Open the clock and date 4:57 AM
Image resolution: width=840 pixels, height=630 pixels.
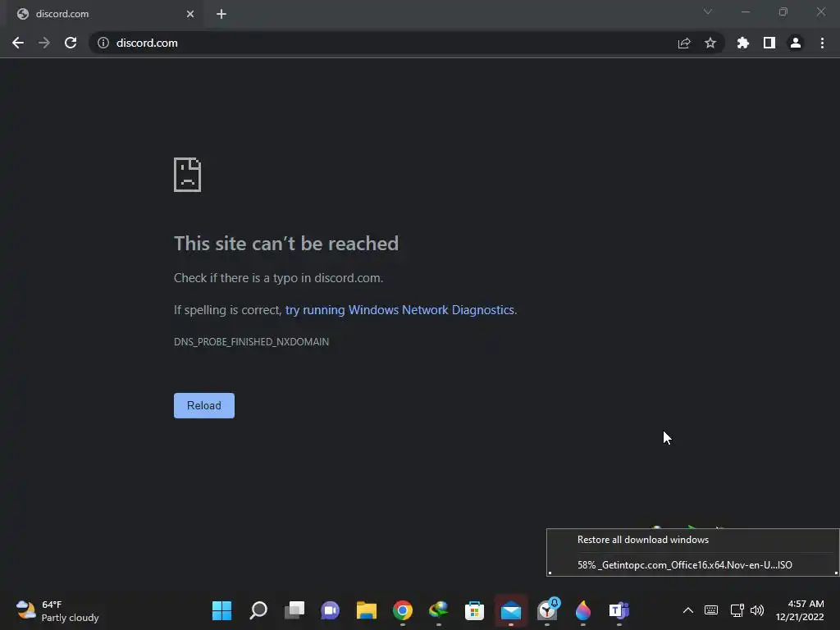[800, 610]
